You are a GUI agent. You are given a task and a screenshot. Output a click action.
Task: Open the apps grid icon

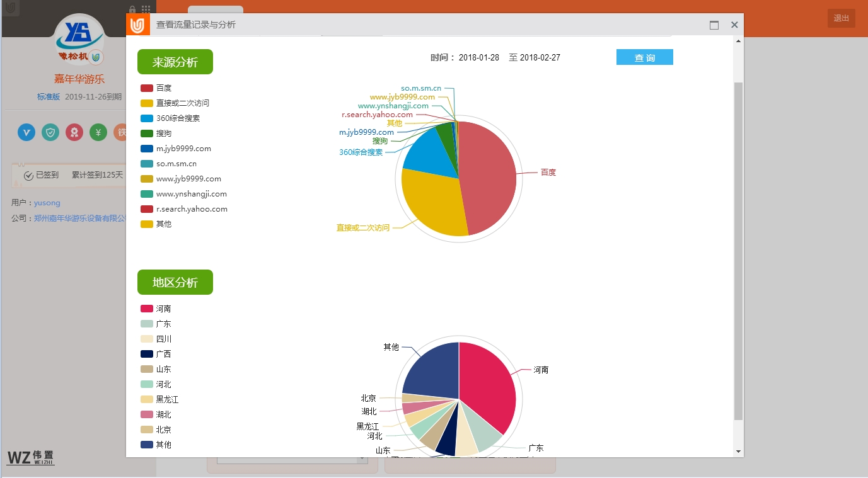(146, 9)
